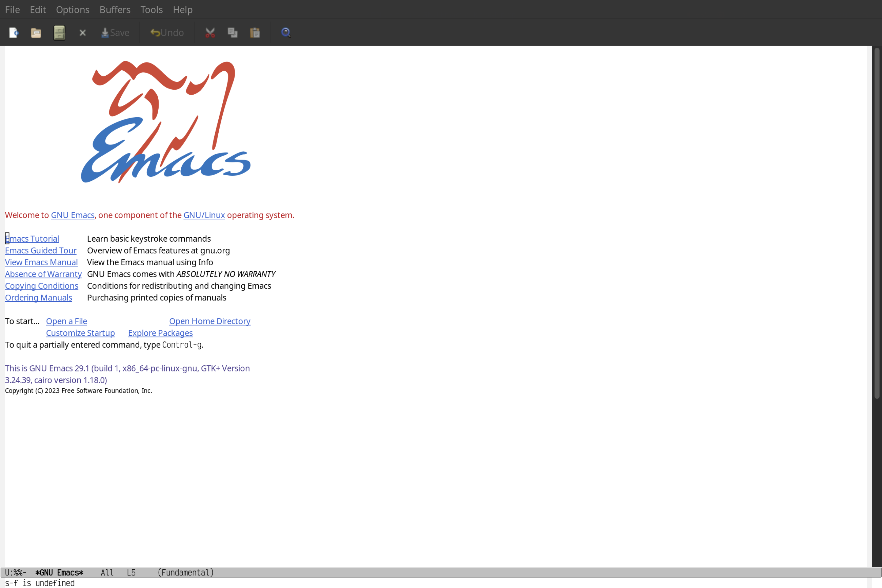This screenshot has width=882, height=588.
Task: Select the GNU Emacs hyperlink
Action: point(72,215)
